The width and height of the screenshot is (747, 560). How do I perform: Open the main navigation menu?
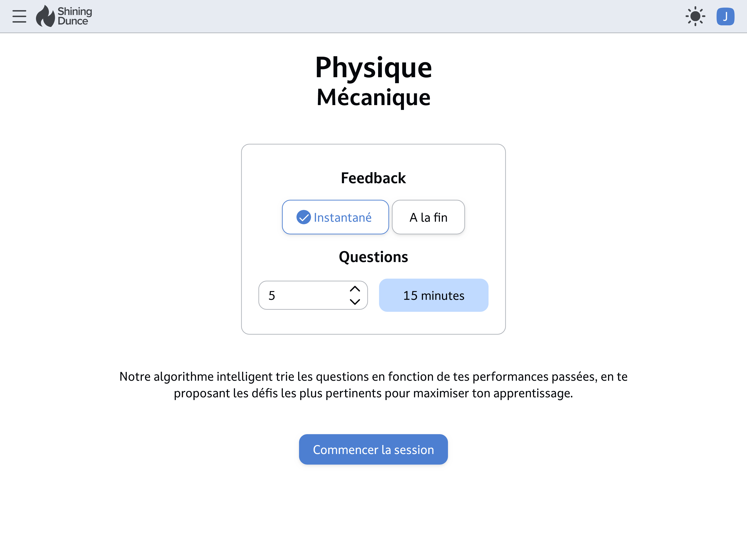[x=19, y=16]
